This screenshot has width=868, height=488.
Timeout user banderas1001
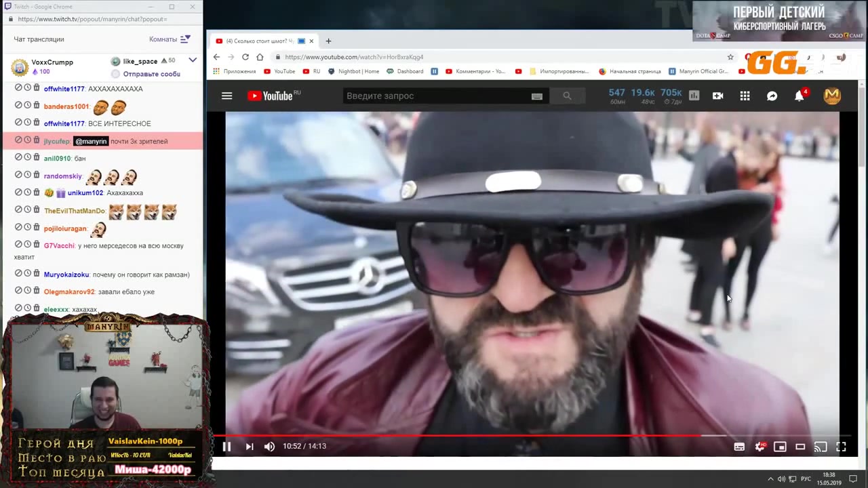[x=28, y=105]
